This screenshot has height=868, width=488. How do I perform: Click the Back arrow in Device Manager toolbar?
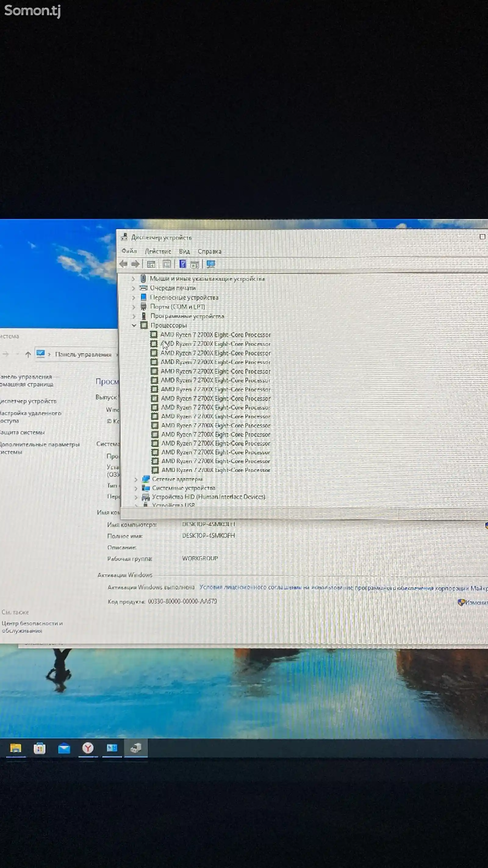pos(123,264)
